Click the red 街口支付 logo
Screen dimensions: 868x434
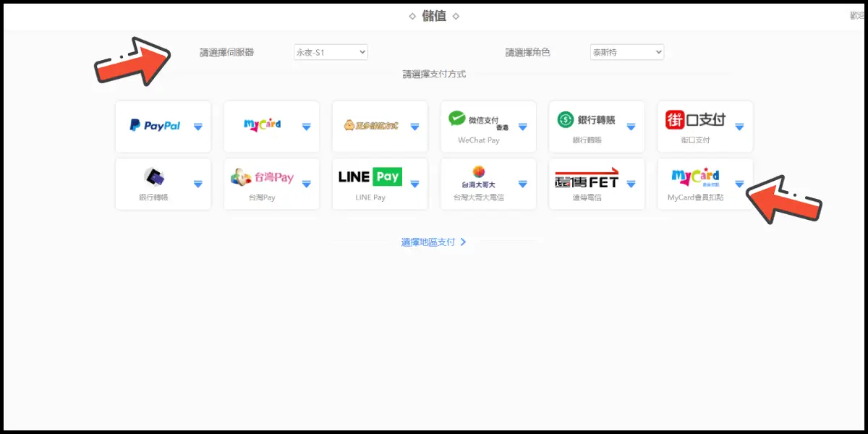(695, 120)
